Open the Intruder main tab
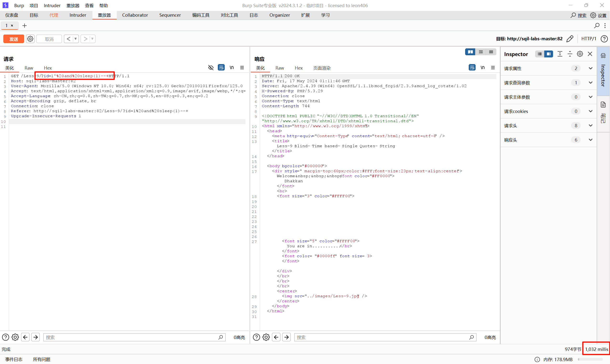The height and width of the screenshot is (364, 610). click(x=78, y=15)
